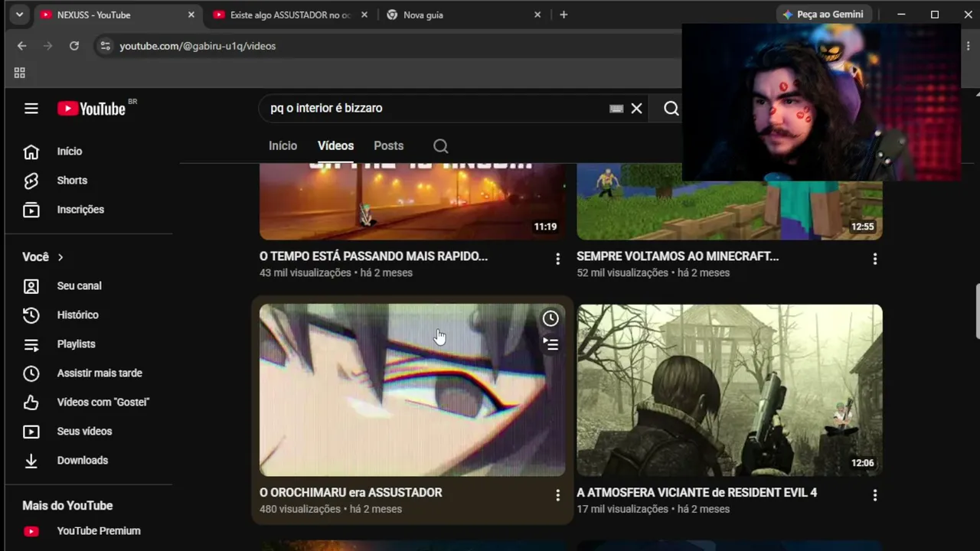Open the on-screen keyboard icon in search
Viewport: 980px width, 551px height.
(616, 109)
